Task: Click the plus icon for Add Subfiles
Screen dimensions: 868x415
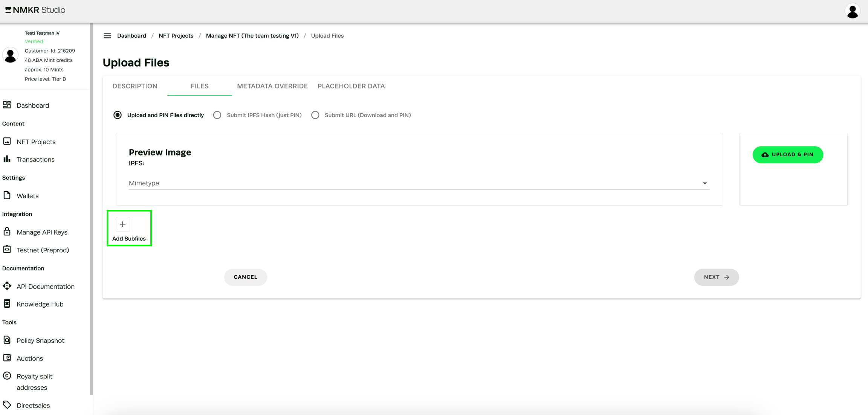Action: pyautogui.click(x=122, y=224)
